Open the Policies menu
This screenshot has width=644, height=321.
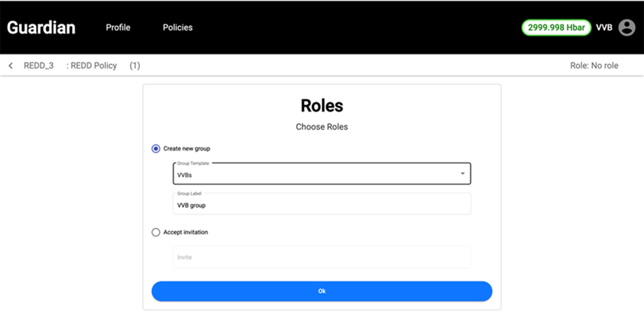tap(178, 28)
